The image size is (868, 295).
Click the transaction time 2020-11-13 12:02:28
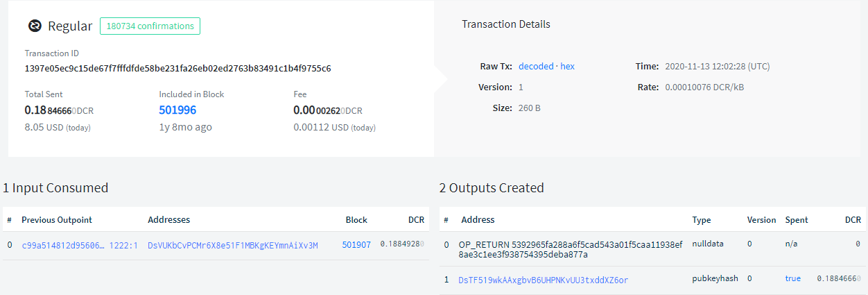pos(718,67)
